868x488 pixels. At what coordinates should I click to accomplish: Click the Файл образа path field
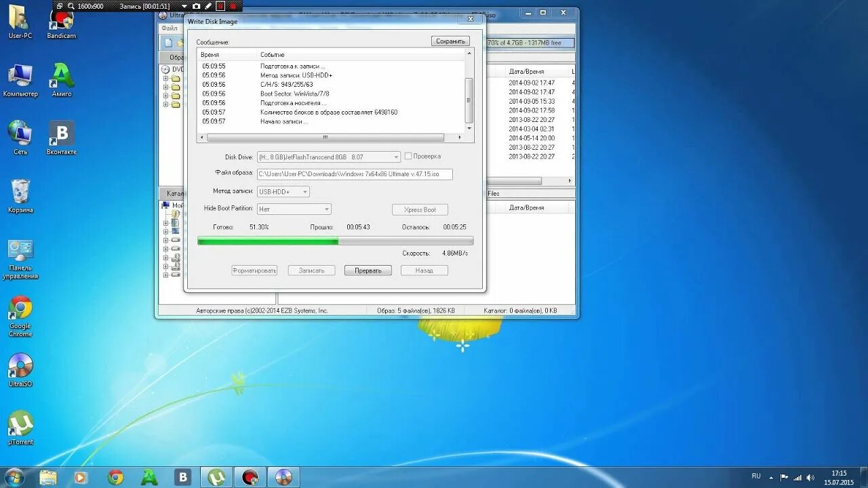click(354, 174)
